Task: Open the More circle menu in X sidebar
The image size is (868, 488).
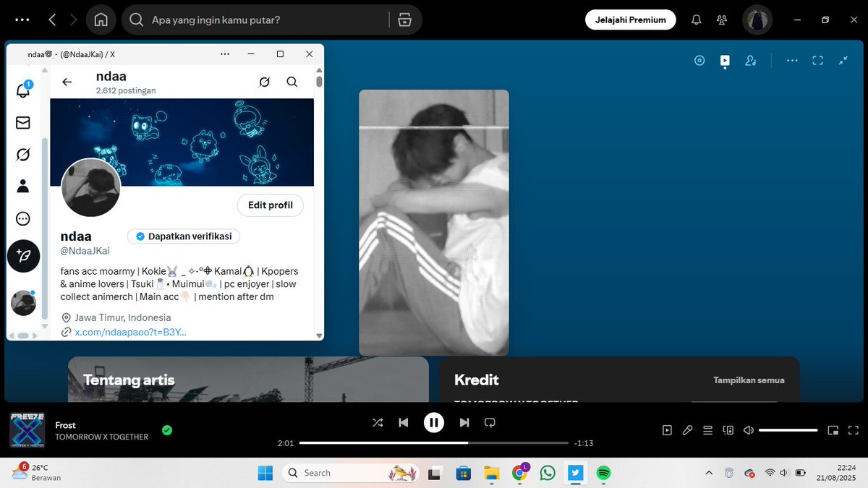Action: coord(23,218)
